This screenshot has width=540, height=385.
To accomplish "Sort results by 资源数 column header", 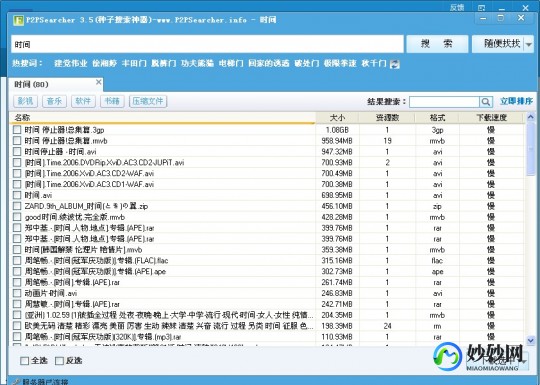I will (387, 117).
